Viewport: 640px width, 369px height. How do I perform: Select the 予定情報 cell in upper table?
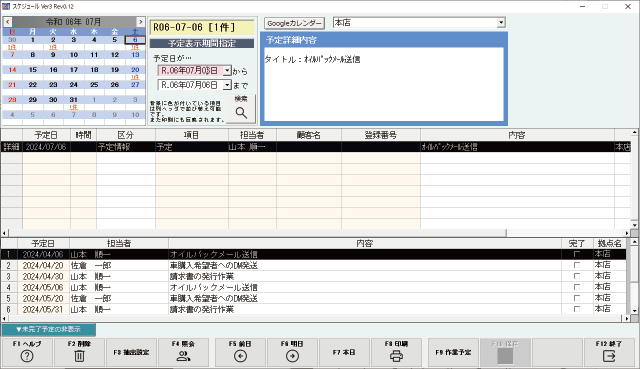click(126, 147)
